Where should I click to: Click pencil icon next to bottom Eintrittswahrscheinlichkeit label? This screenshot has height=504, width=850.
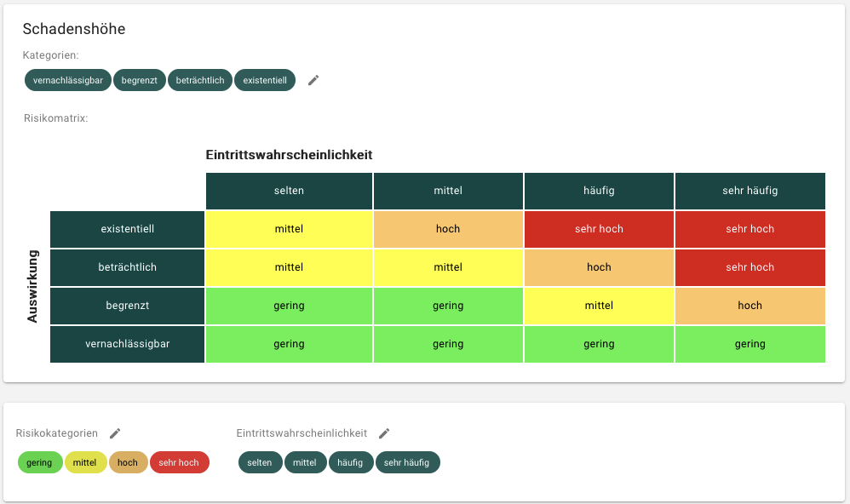[384, 433]
